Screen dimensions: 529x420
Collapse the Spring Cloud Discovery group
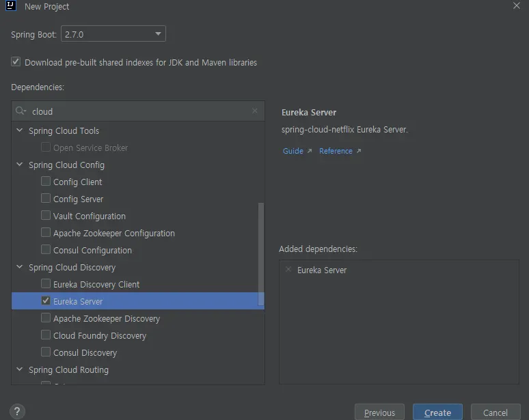click(x=20, y=267)
